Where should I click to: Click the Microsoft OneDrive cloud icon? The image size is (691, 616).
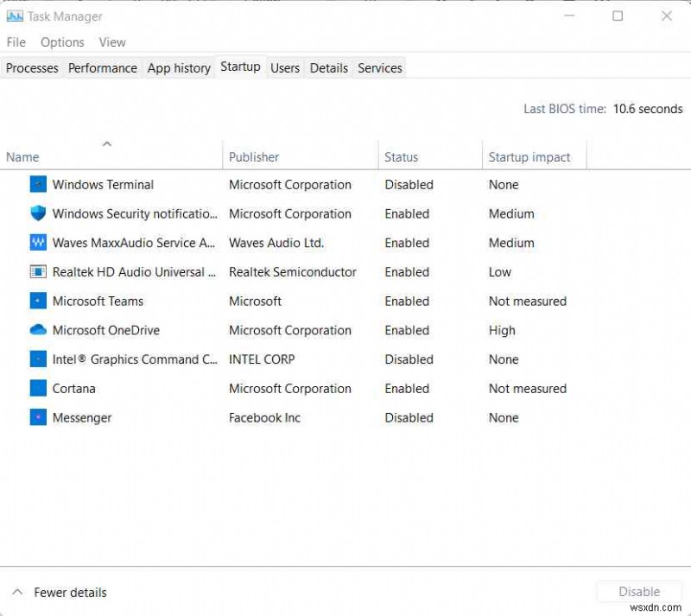38,330
